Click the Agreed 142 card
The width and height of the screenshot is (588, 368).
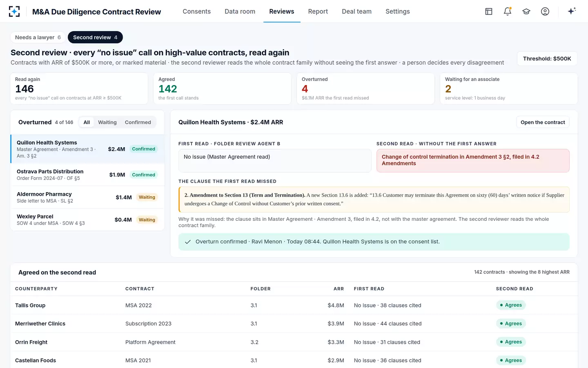point(223,88)
